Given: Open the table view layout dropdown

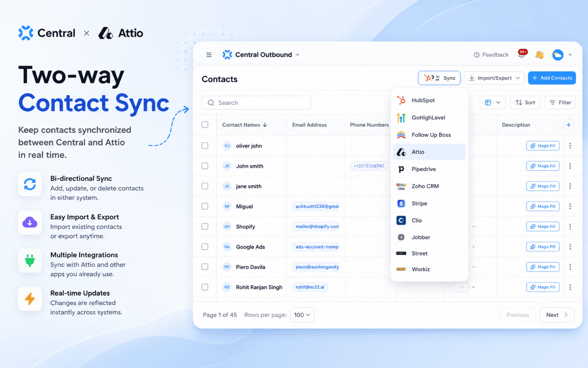Looking at the screenshot, I should pos(493,103).
